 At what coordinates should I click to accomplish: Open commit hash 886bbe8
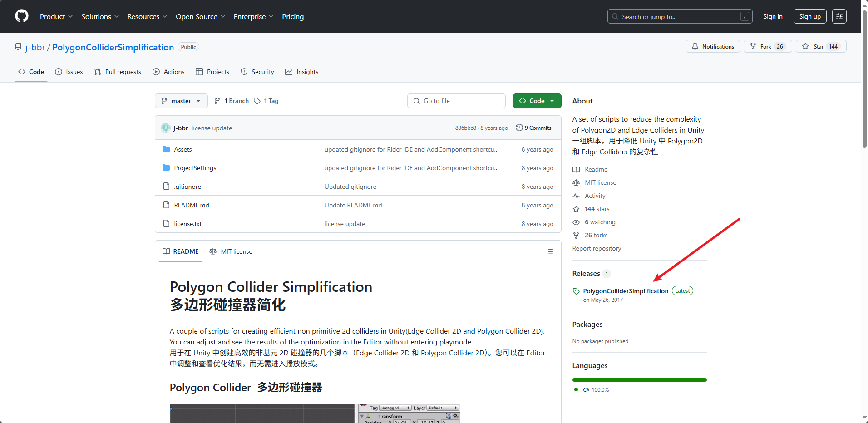pyautogui.click(x=466, y=128)
